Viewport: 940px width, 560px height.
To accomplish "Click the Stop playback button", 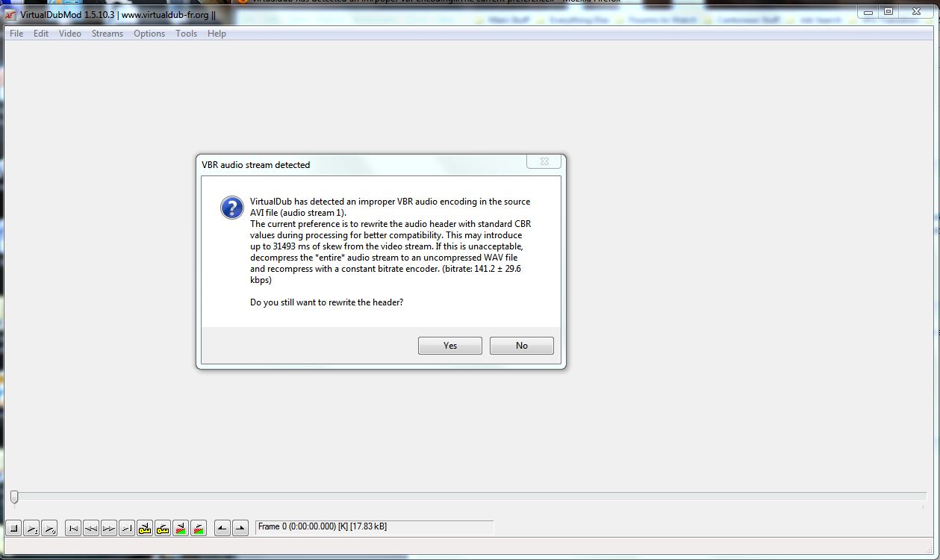I will [13, 529].
